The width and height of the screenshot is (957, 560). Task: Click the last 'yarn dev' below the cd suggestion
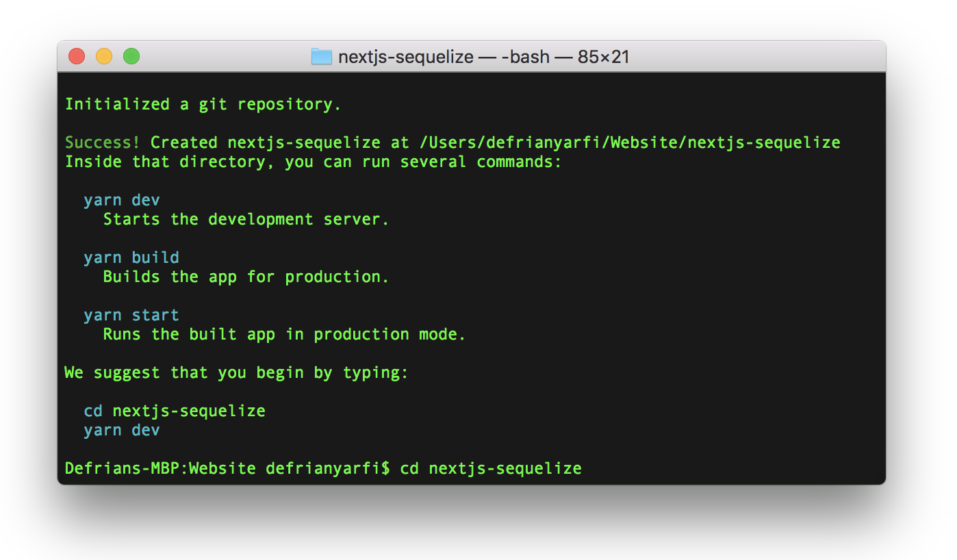pyautogui.click(x=122, y=431)
